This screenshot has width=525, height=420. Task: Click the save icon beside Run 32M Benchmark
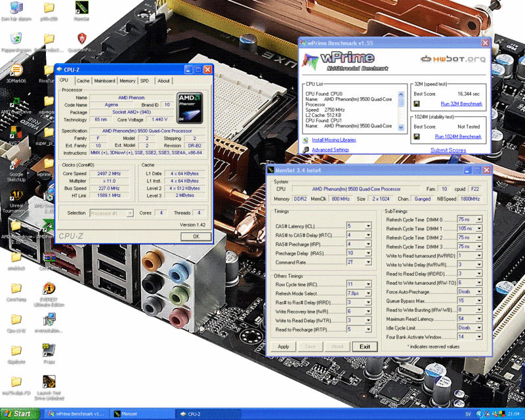pyautogui.click(x=417, y=104)
